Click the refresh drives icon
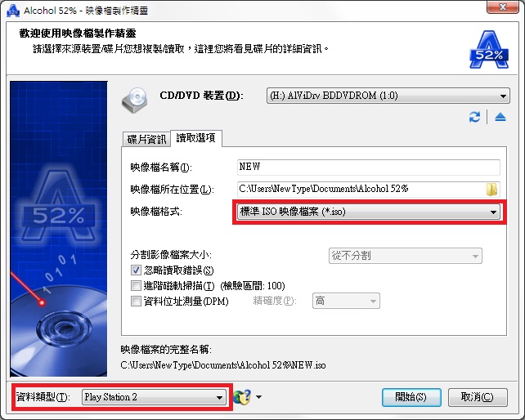 [x=474, y=117]
